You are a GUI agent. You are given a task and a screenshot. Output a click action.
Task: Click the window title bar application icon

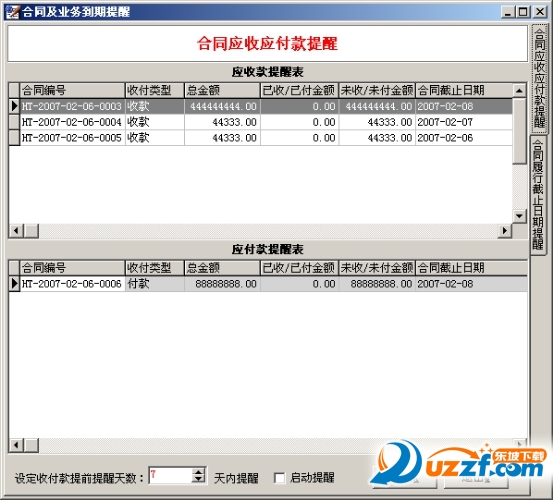[13, 12]
